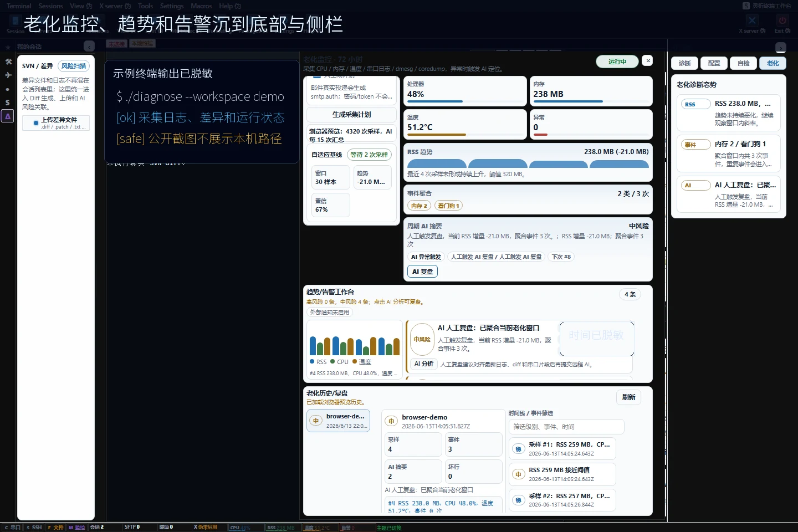Select the 内存 2 event chip
798x532 pixels.
[419, 206]
